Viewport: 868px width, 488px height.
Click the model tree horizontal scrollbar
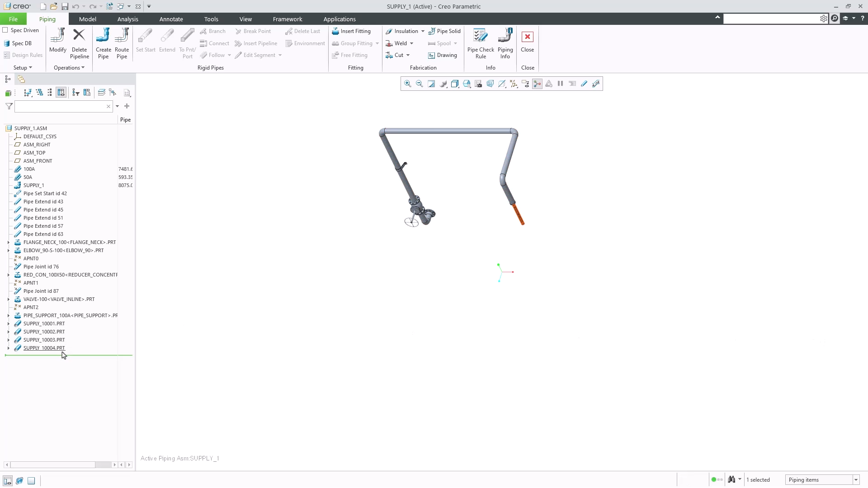pyautogui.click(x=53, y=465)
